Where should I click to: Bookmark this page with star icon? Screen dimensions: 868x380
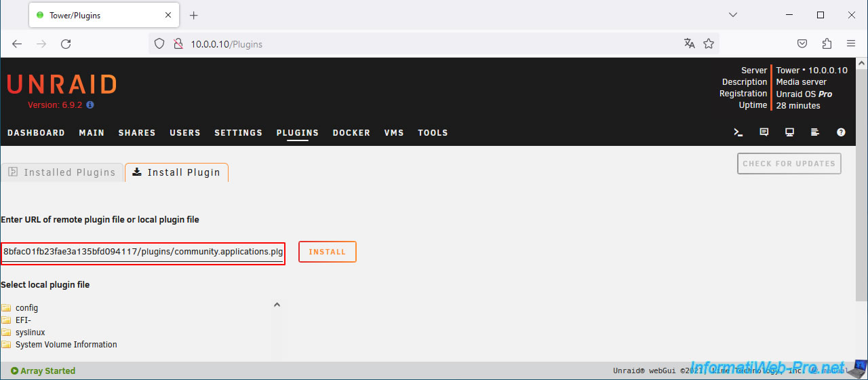coord(709,43)
